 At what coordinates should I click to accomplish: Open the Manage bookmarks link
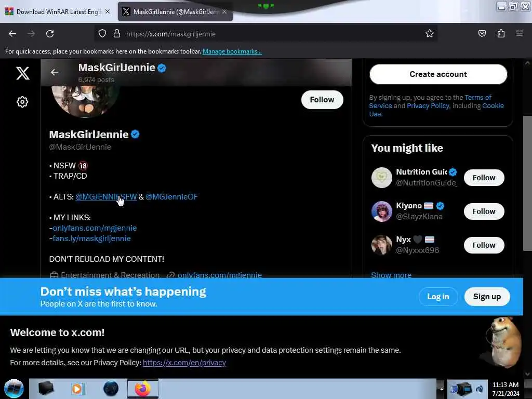[232, 51]
